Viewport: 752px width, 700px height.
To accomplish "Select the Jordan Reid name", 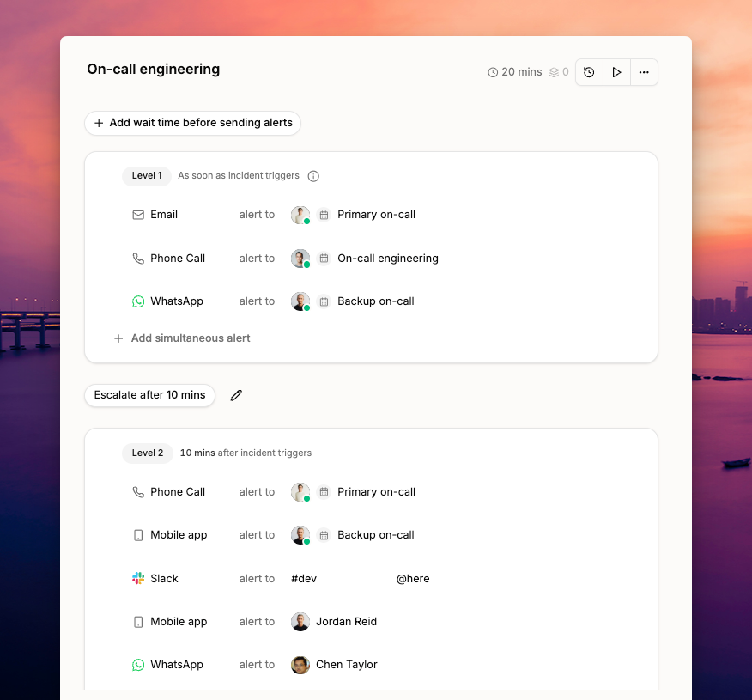I will (346, 621).
